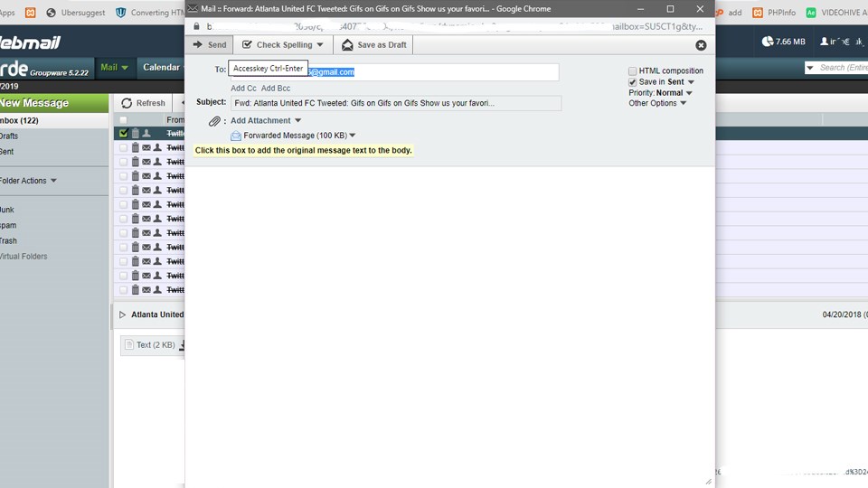Click into the Subject field

pyautogui.click(x=395, y=103)
